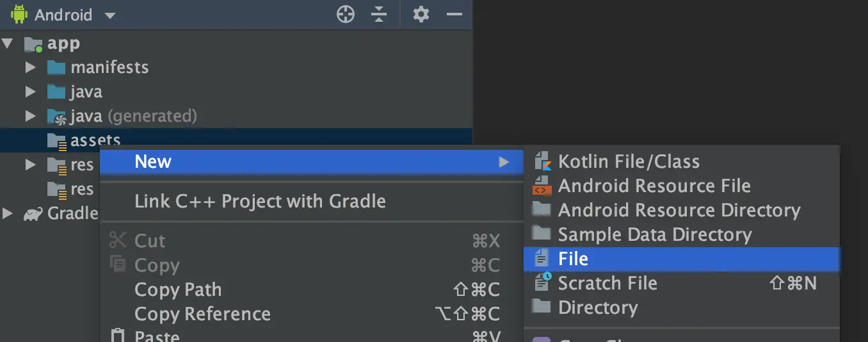Create a new Sample Data Directory
The image size is (868, 342).
(681, 234)
